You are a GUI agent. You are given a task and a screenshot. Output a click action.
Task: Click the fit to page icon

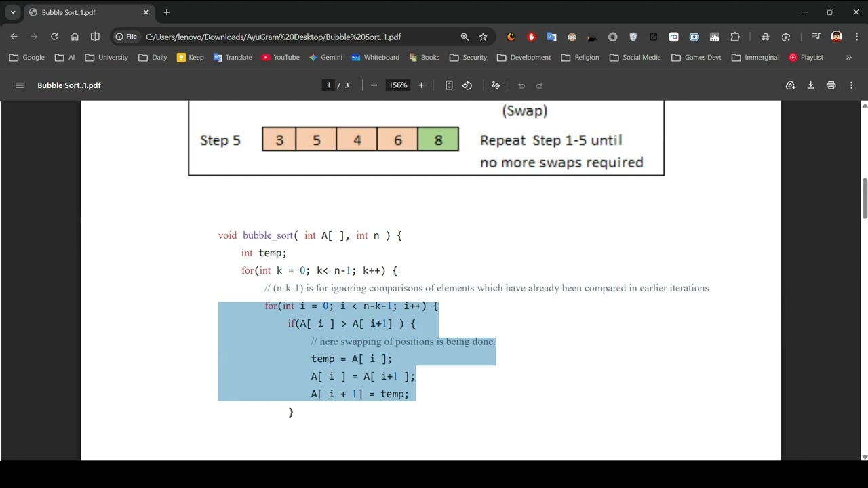449,85
